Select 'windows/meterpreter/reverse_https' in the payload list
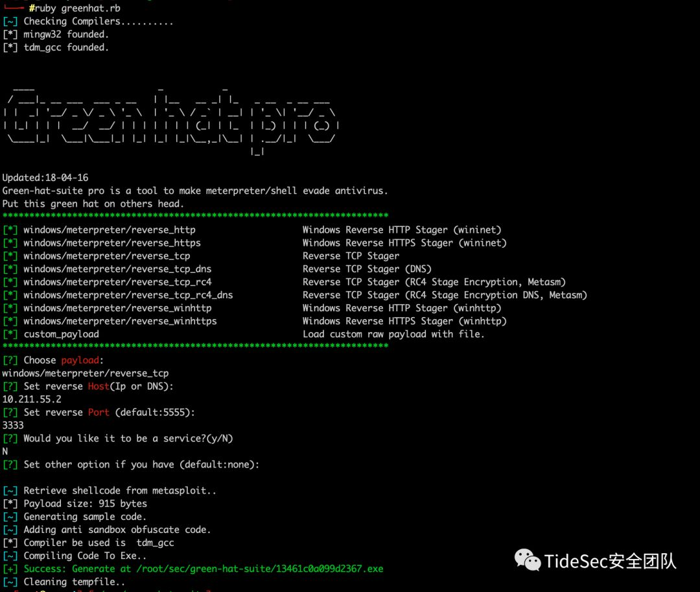Screen dimensions: 700x592 (112, 243)
